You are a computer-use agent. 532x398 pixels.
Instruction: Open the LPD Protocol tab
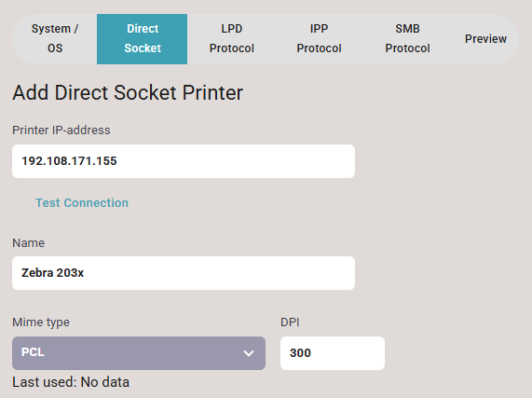pos(232,38)
